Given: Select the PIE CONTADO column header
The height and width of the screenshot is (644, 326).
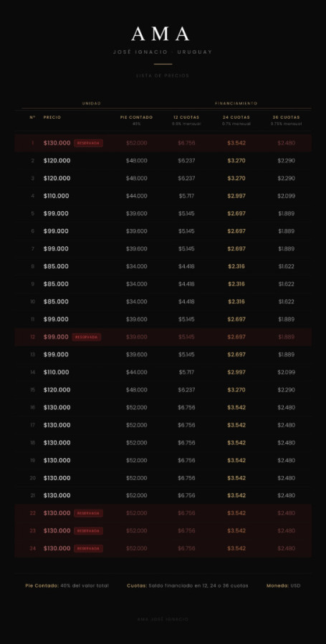Looking at the screenshot, I should click(x=136, y=117).
